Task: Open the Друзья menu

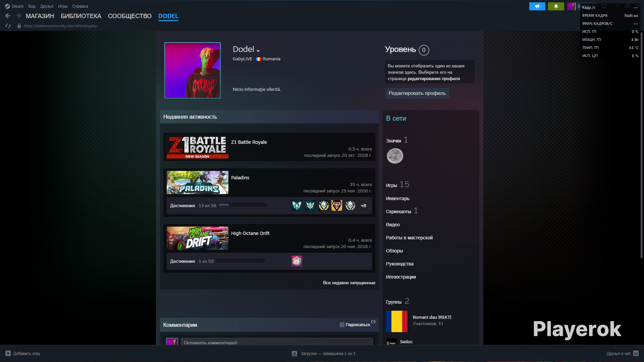Action: [x=47, y=6]
